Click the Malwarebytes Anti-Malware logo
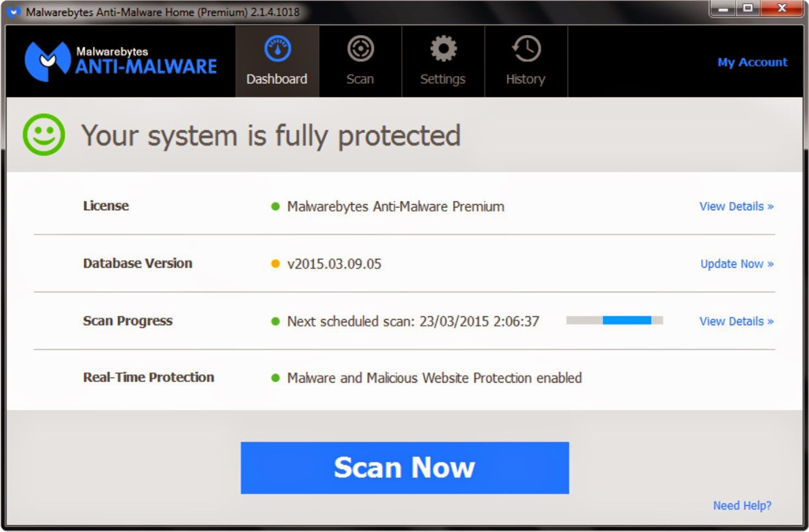 click(x=121, y=61)
